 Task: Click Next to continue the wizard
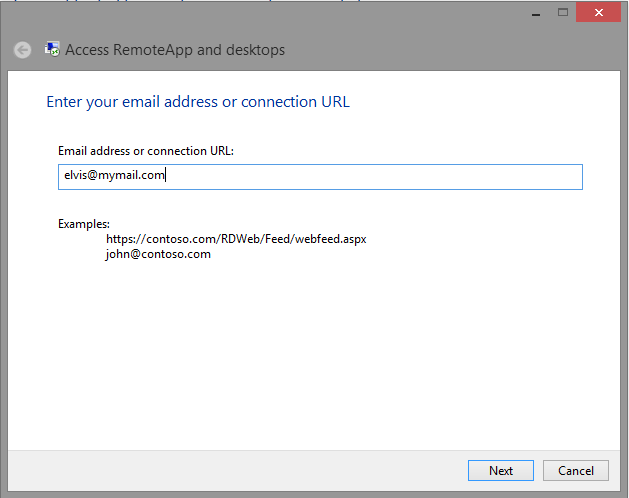point(501,470)
